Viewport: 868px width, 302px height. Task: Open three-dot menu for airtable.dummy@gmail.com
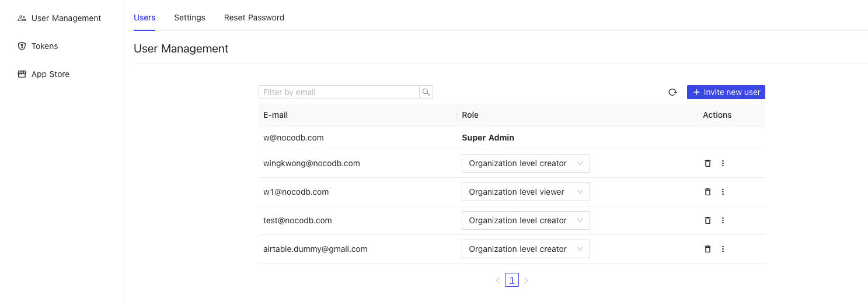pyautogui.click(x=723, y=249)
